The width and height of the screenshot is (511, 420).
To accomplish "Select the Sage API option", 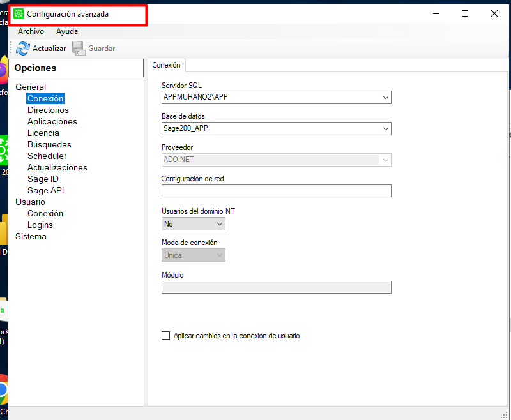I will pos(45,190).
